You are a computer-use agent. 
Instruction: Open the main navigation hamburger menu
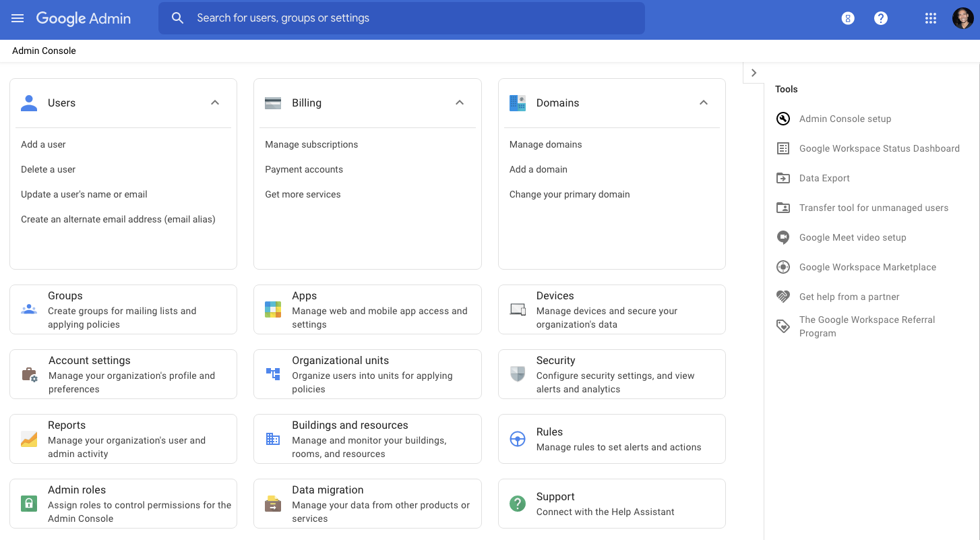click(x=18, y=18)
